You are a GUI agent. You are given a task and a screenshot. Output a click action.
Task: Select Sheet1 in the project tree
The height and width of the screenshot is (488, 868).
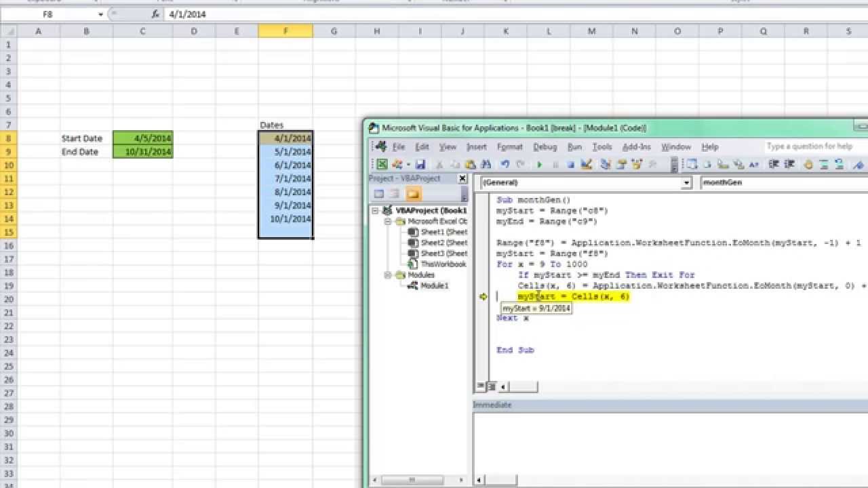(438, 232)
